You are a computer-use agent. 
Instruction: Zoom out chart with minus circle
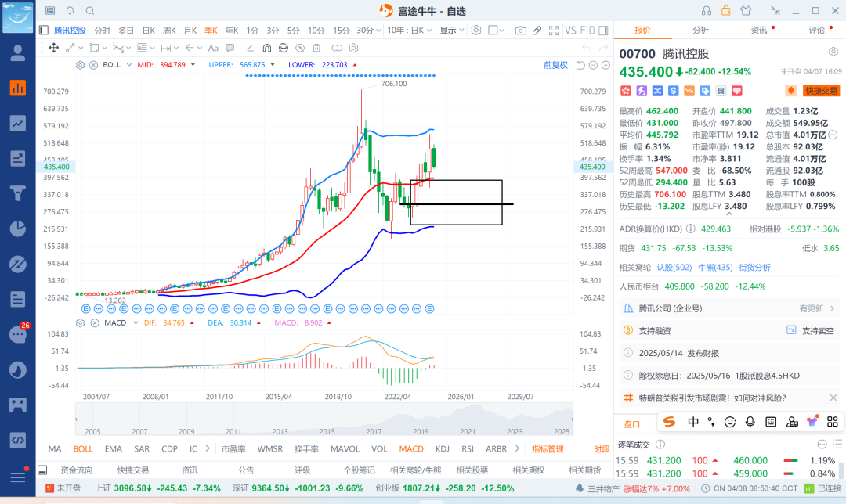click(x=593, y=65)
